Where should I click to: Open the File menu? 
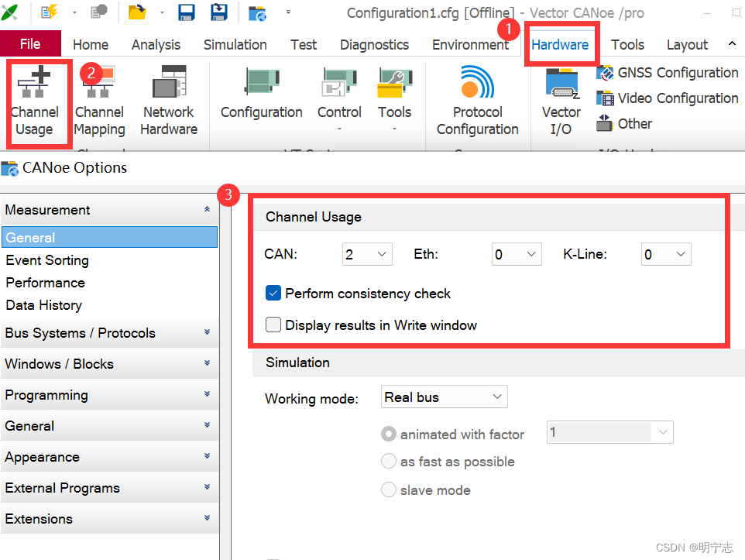coord(30,43)
